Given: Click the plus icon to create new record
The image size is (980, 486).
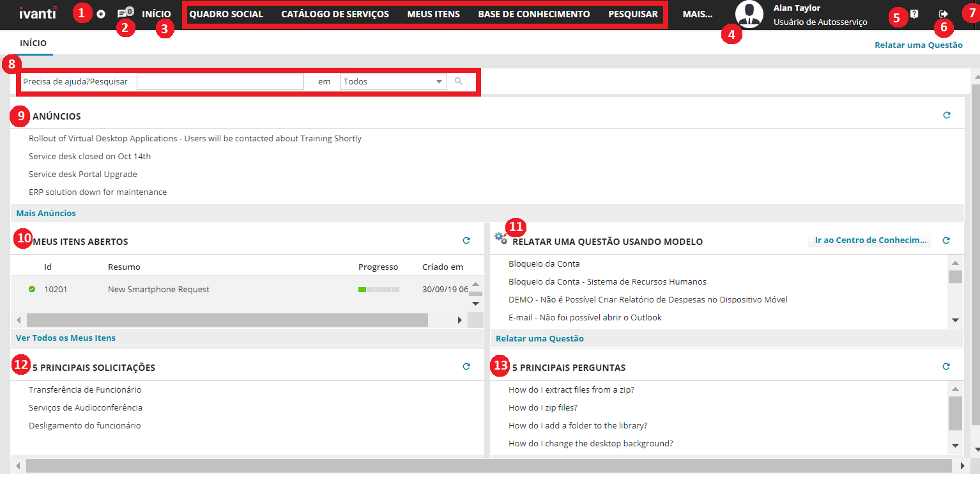Looking at the screenshot, I should tap(101, 13).
